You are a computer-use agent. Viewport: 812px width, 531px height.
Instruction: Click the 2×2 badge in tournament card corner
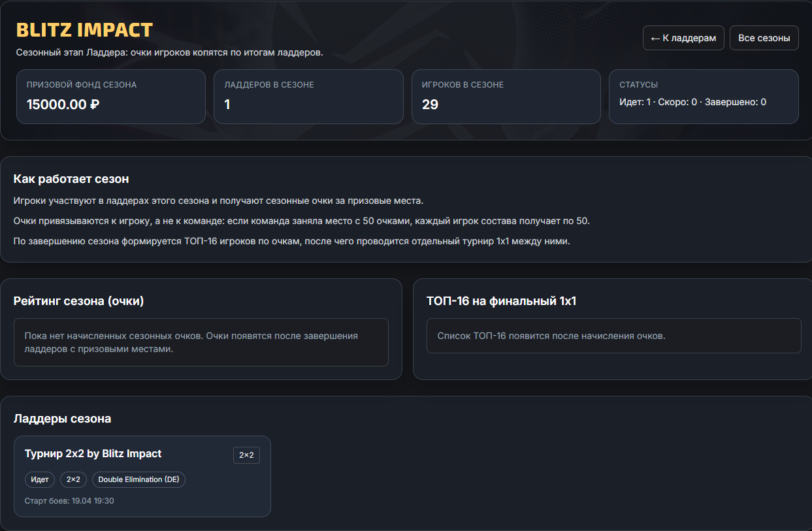point(246,455)
